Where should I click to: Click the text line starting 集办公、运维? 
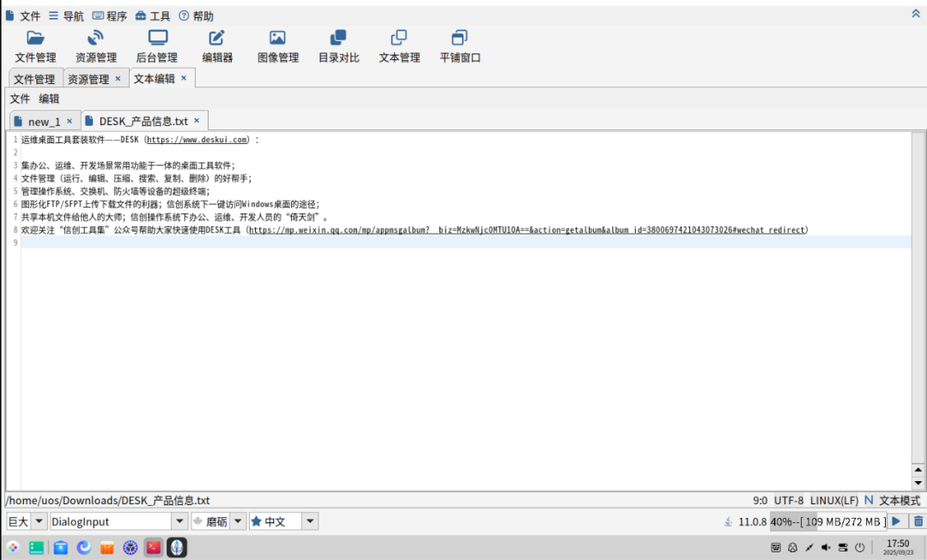click(128, 166)
